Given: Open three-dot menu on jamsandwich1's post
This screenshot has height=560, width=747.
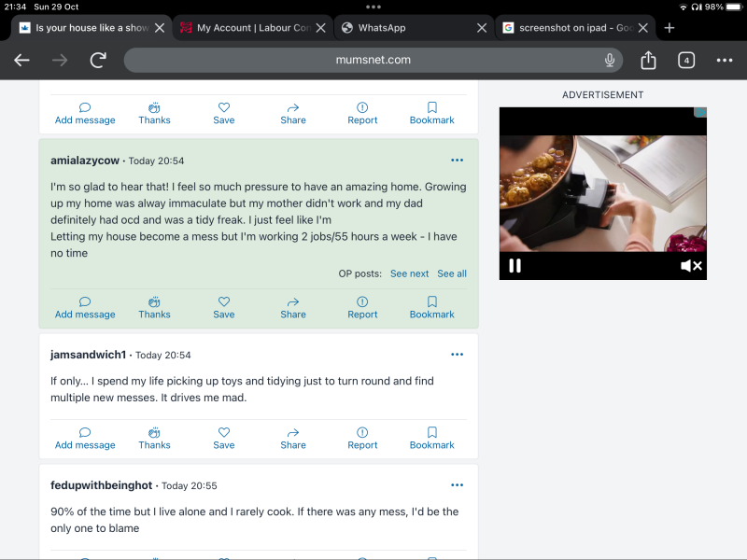Looking at the screenshot, I should pos(457,355).
